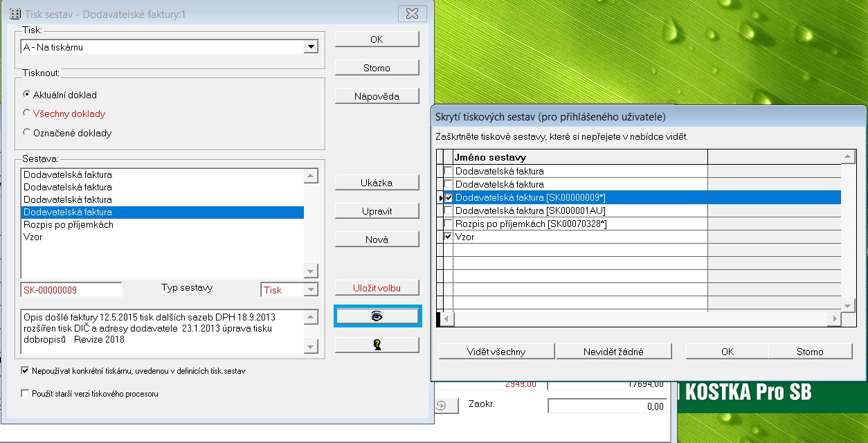Click the Nevidět žádné button
Screen dimensions: 868x443
(614, 352)
